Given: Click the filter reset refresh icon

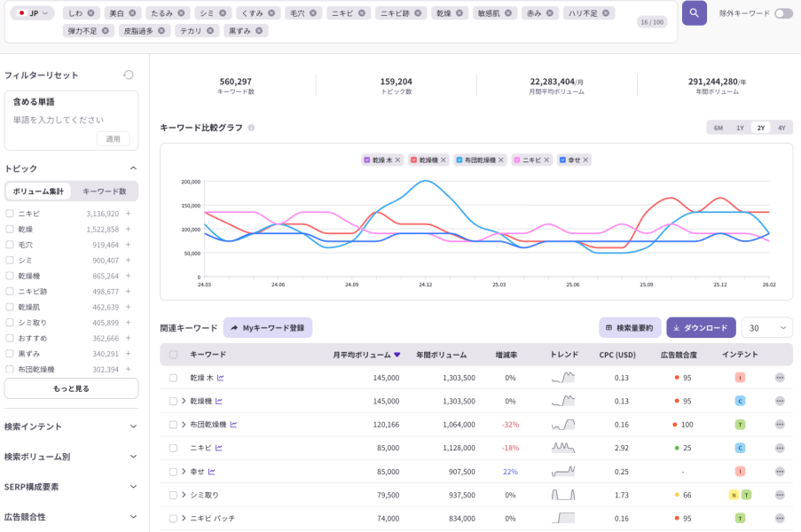Looking at the screenshot, I should tap(129, 75).
